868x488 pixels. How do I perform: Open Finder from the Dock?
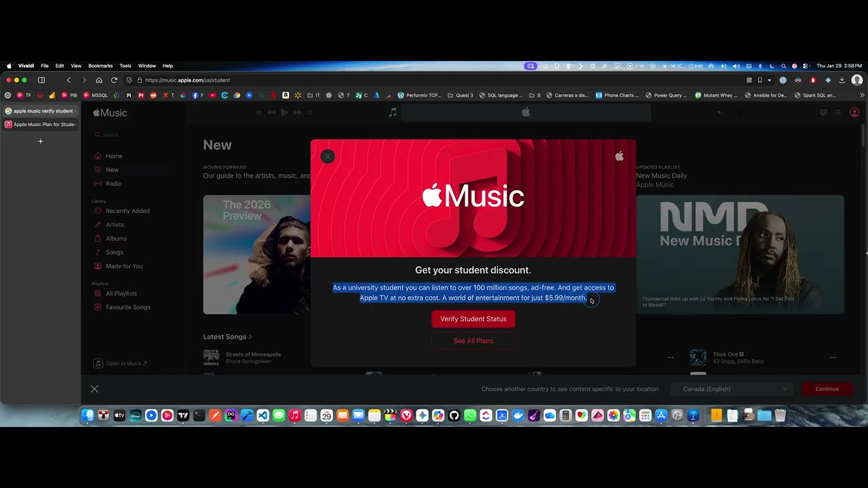tap(87, 415)
